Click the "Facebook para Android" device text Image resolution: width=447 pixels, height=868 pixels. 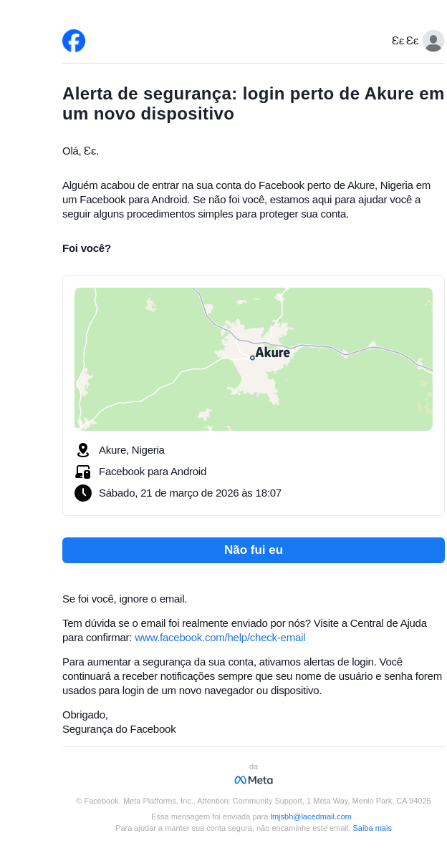point(153,472)
